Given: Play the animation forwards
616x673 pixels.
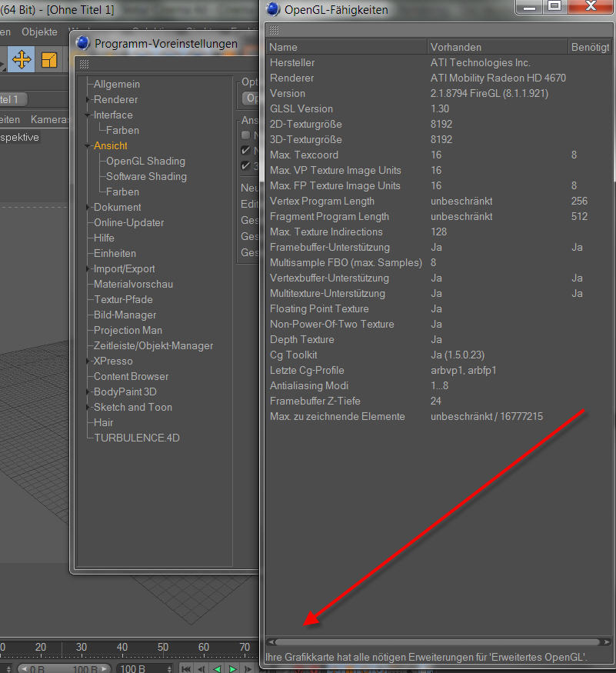Looking at the screenshot, I should pos(233,668).
